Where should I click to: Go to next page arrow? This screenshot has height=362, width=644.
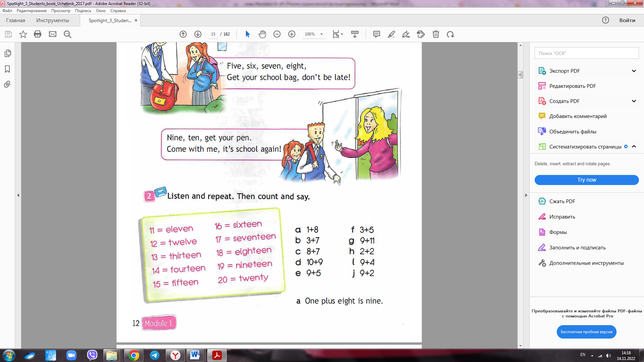[x=198, y=34]
